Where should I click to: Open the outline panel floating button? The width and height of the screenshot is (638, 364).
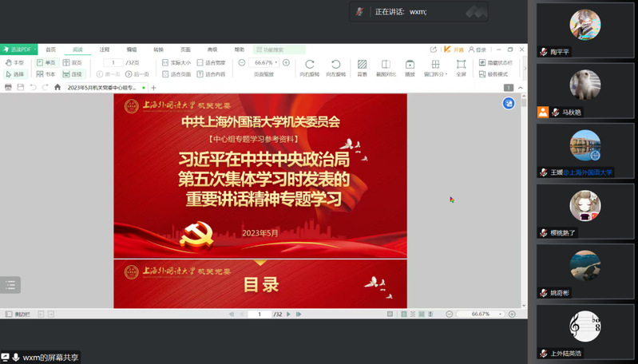[10, 285]
